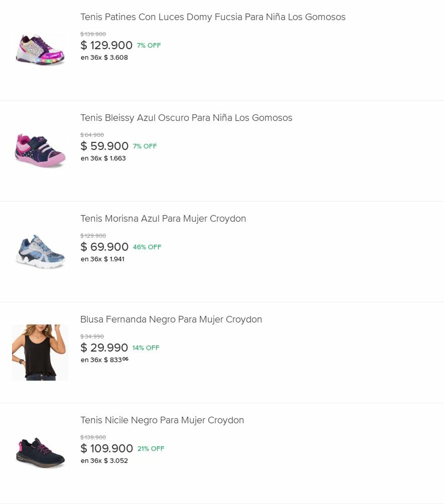Click the installment text en 36x $ 1.941
The image size is (444, 504).
pos(102,259)
